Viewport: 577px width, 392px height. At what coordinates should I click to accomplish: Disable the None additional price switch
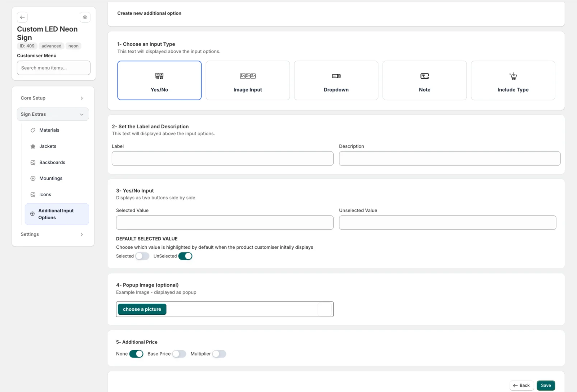pos(136,354)
